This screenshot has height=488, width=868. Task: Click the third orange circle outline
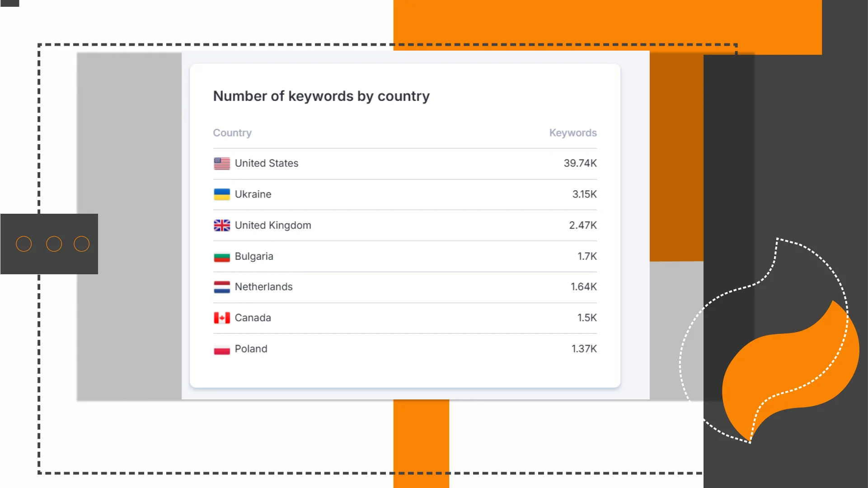(82, 244)
